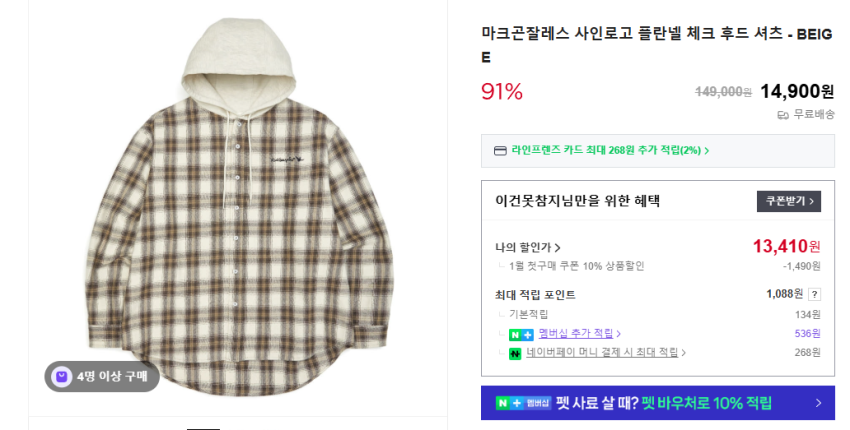
Task: Click the chevron after the 라인프렌즈 카드 offer
Action: (x=707, y=151)
